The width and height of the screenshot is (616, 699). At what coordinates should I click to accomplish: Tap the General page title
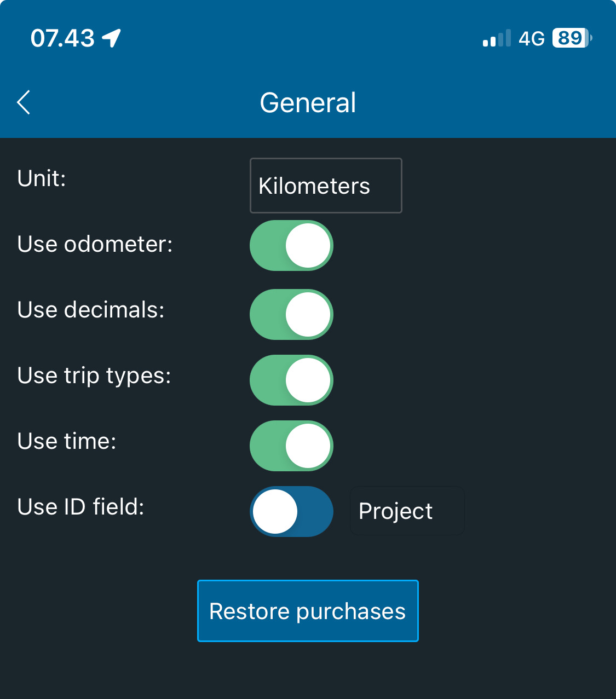pos(308,103)
